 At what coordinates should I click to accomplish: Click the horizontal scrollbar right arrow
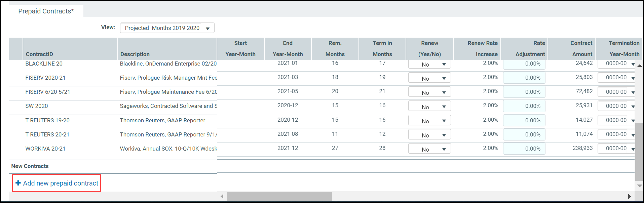[630, 196]
